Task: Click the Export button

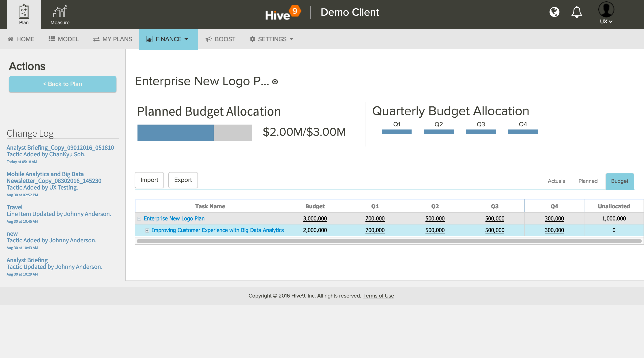Action: (x=183, y=180)
